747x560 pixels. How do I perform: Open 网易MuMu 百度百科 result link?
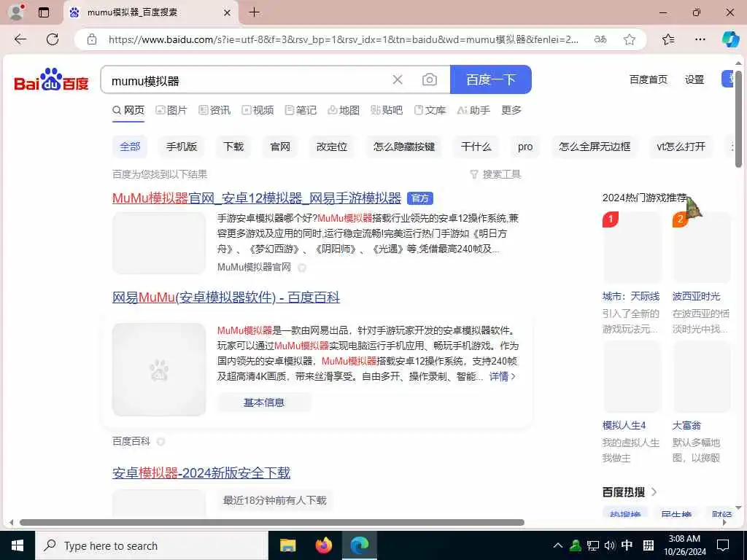coord(226,297)
